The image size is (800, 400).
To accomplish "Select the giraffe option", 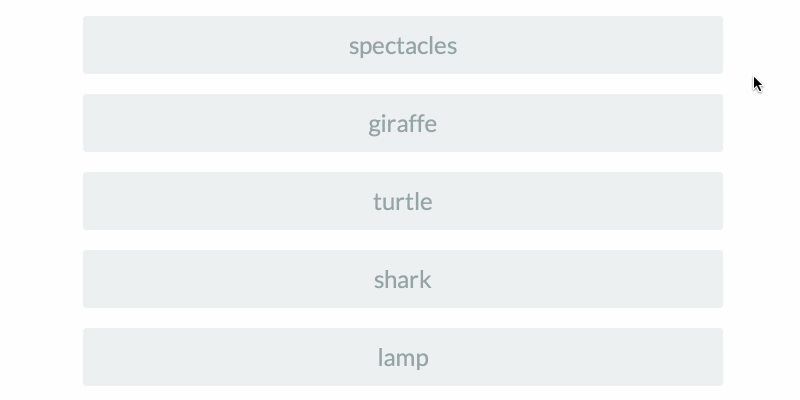I will click(403, 123).
